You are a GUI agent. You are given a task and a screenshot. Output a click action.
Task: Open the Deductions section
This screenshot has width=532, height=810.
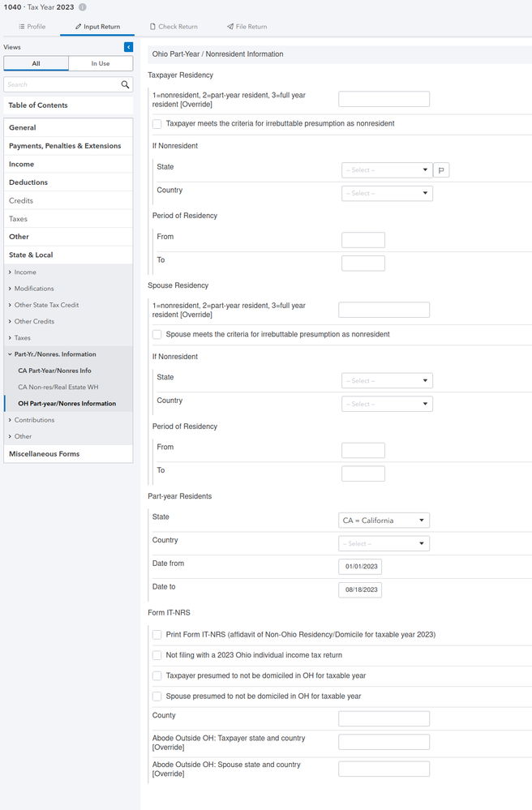coord(68,182)
